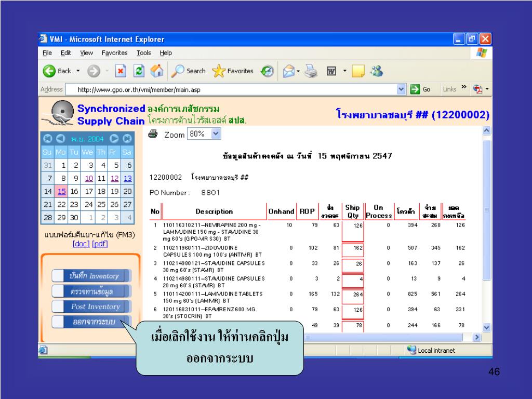The image size is (532, 399).
Task: Open the Edit menu
Action: click(x=66, y=53)
